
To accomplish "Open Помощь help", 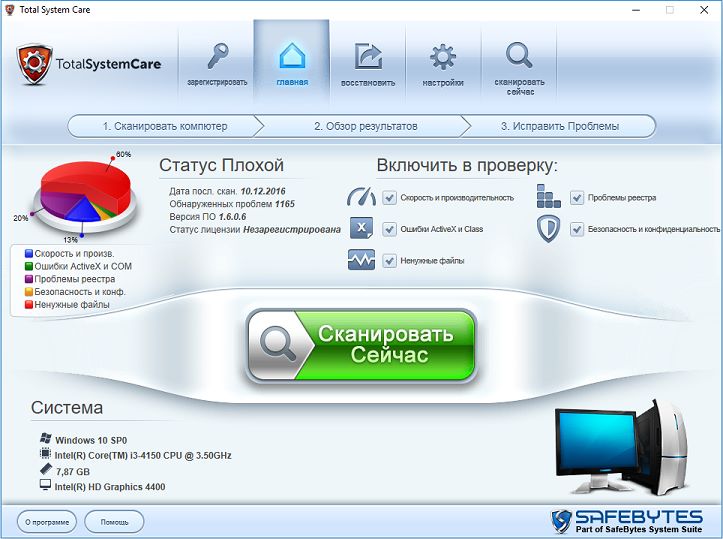I will tap(114, 522).
